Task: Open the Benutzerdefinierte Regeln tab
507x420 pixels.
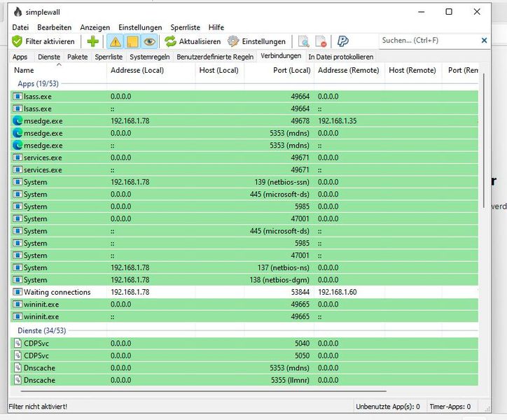Action: 215,57
